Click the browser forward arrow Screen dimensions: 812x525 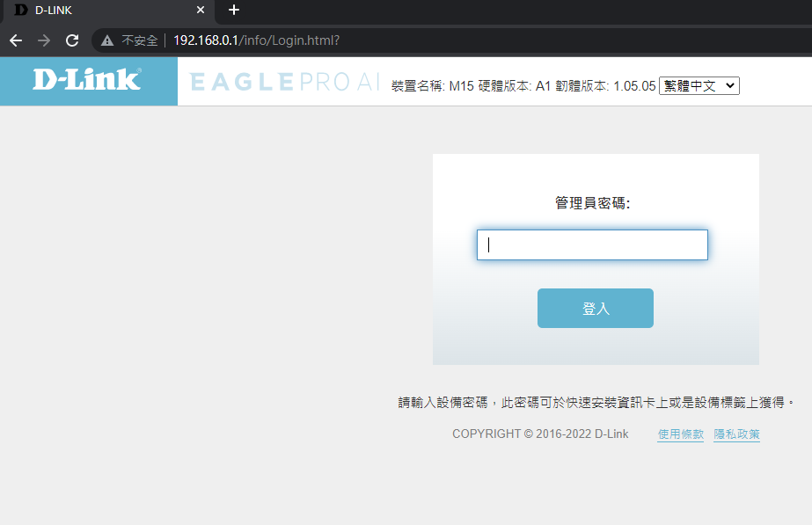(x=44, y=40)
